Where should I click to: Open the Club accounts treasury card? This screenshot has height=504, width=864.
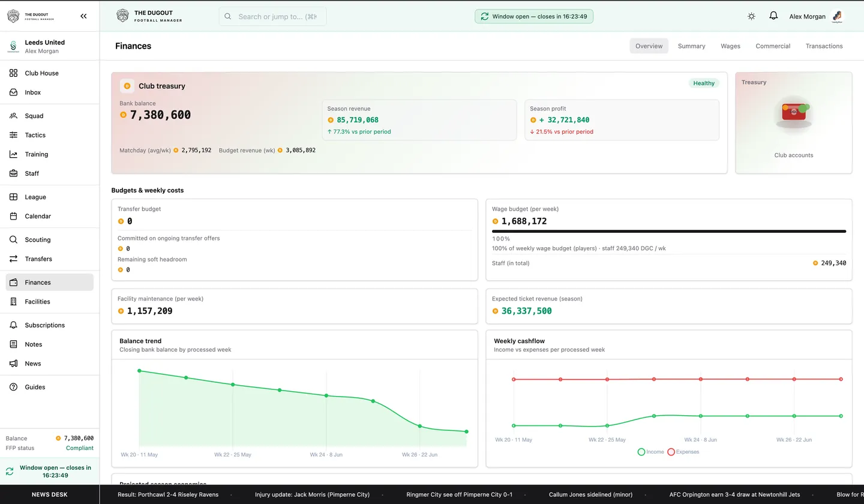[x=793, y=123]
